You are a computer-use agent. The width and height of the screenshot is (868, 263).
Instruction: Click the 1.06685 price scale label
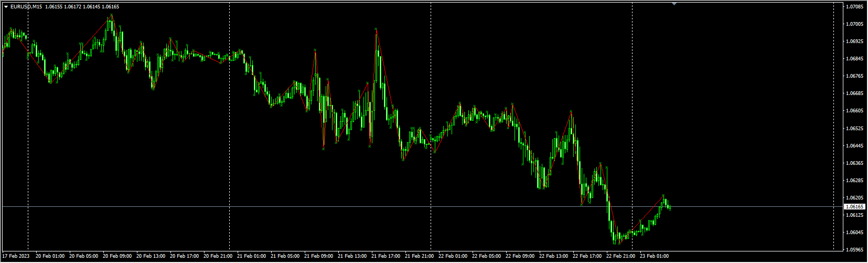pyautogui.click(x=855, y=93)
